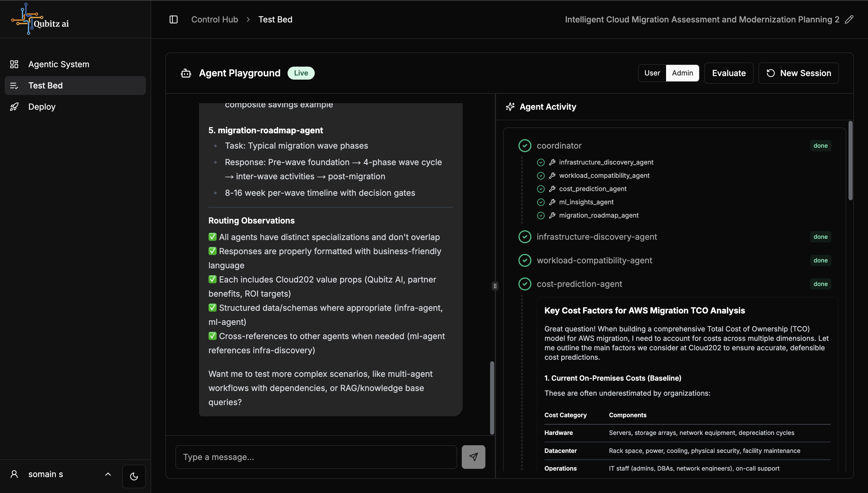Switch to Admin mode
The width and height of the screenshot is (868, 493).
(682, 73)
